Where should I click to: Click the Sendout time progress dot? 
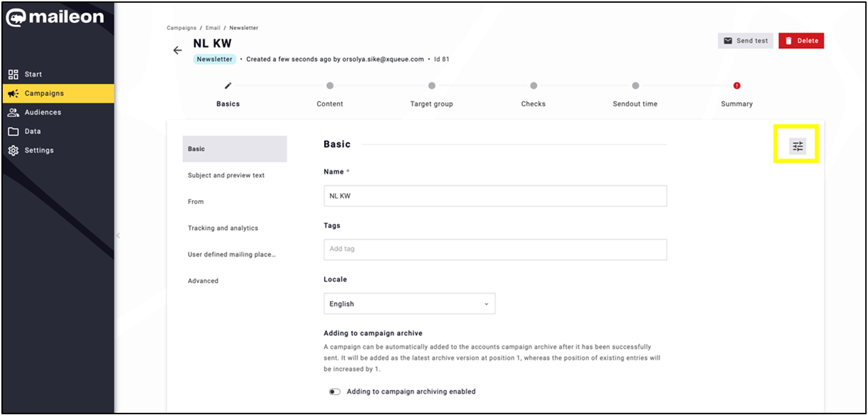tap(635, 85)
